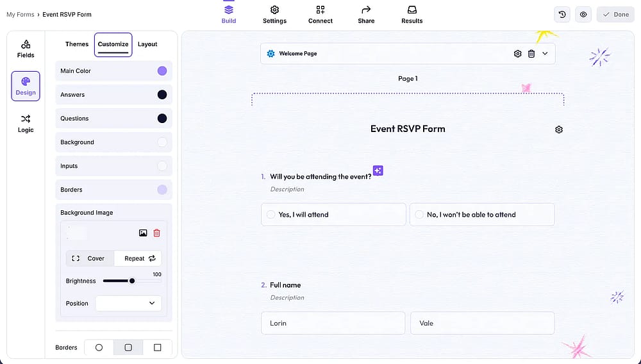Choose a new background image icon
641x364 pixels.
pos(143,233)
